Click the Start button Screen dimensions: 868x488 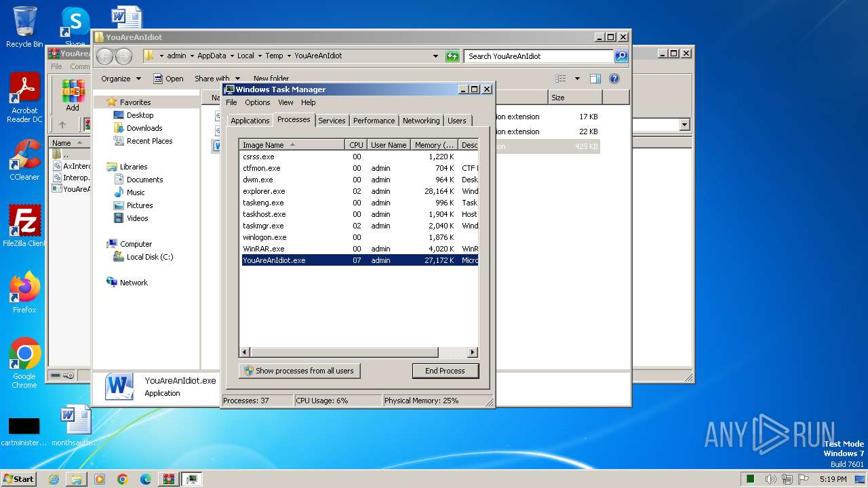click(x=20, y=479)
